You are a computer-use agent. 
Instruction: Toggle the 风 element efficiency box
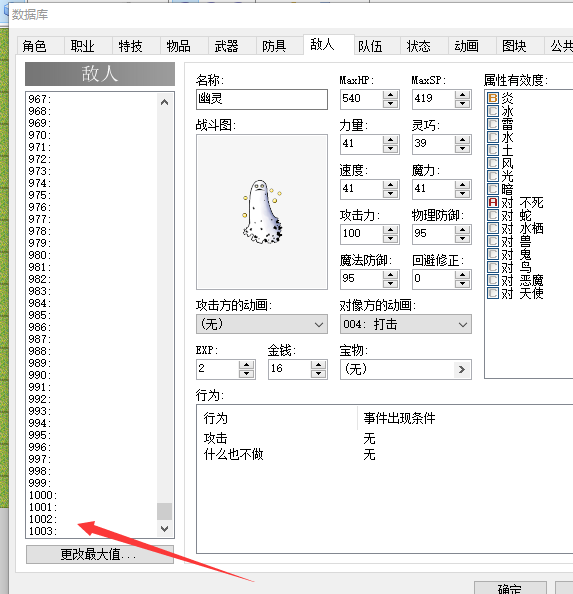(x=493, y=163)
